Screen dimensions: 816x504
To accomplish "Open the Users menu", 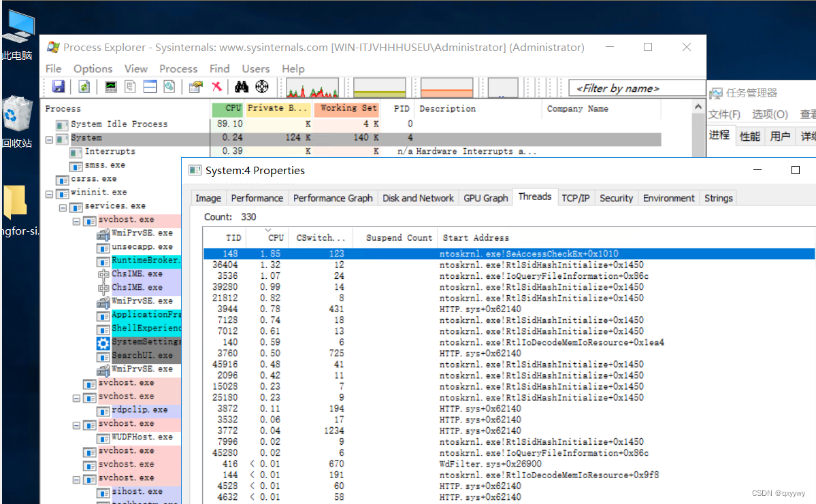I will tap(255, 69).
